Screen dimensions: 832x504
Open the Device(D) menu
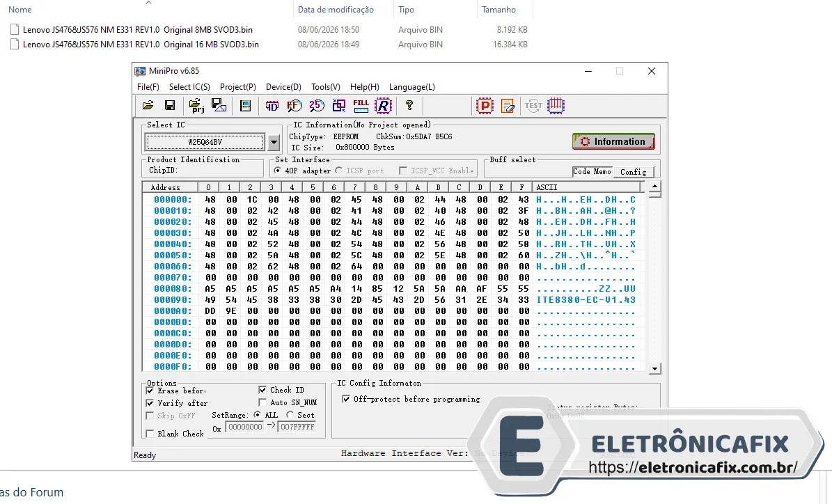pyautogui.click(x=283, y=87)
